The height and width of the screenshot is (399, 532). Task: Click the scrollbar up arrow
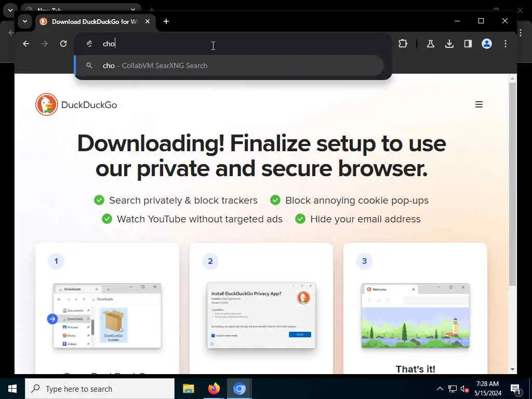[512, 79]
